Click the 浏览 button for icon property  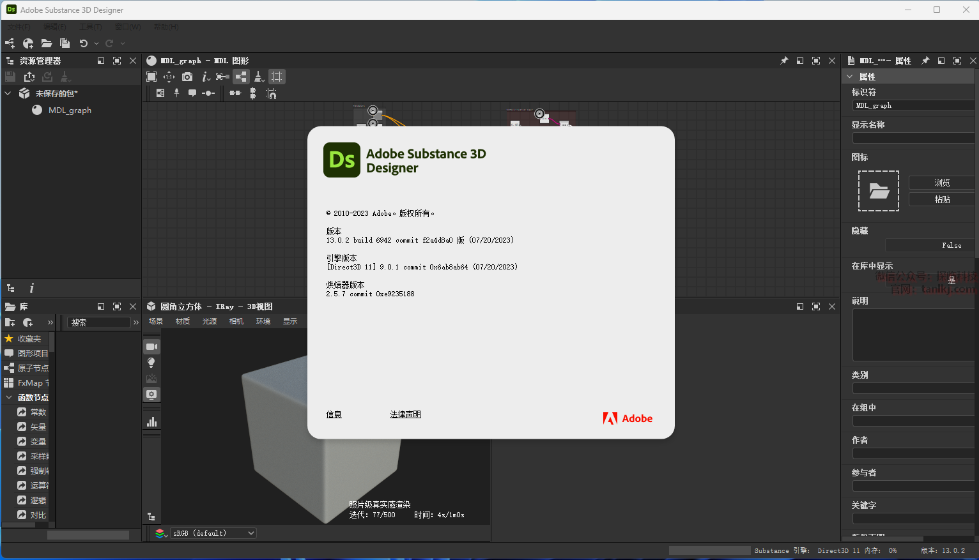click(x=941, y=183)
